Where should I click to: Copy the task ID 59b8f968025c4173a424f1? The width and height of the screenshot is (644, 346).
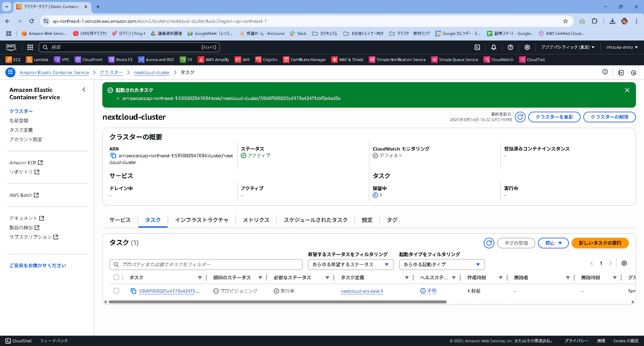pyautogui.click(x=133, y=291)
